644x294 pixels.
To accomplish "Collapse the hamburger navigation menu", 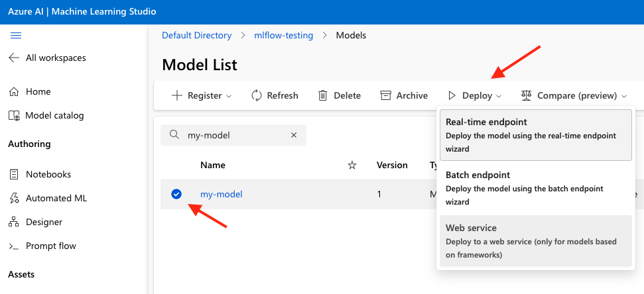I will (16, 36).
